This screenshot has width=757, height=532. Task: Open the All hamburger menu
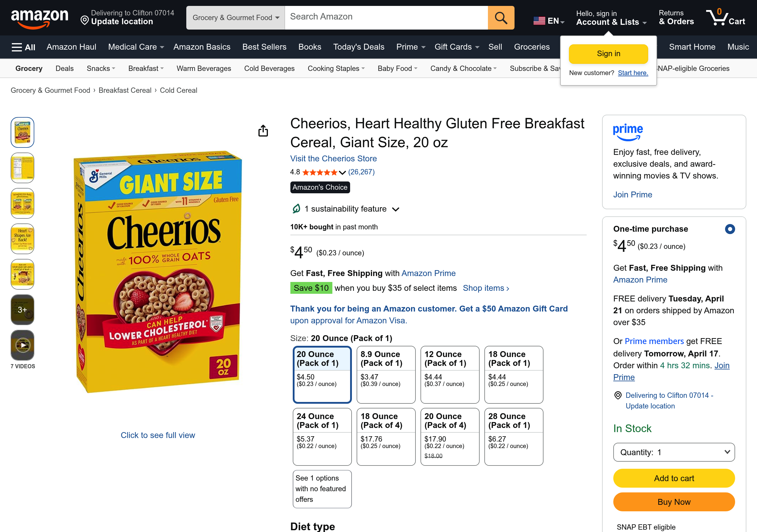(22, 47)
